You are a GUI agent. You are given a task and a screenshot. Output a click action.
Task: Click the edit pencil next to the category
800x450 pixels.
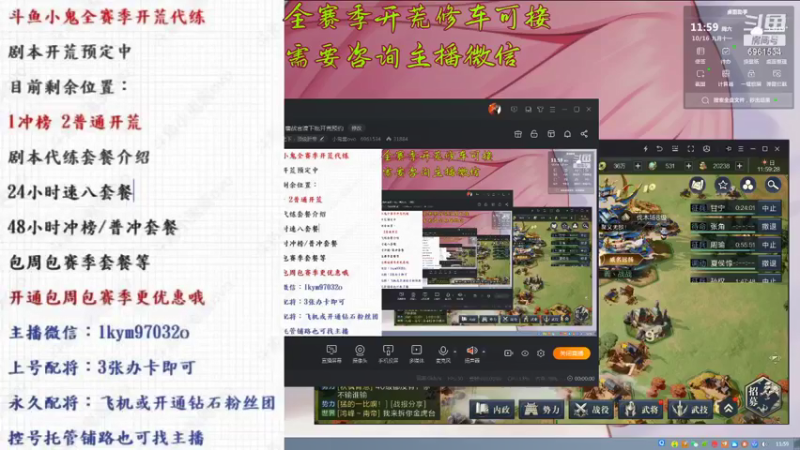pos(322,139)
